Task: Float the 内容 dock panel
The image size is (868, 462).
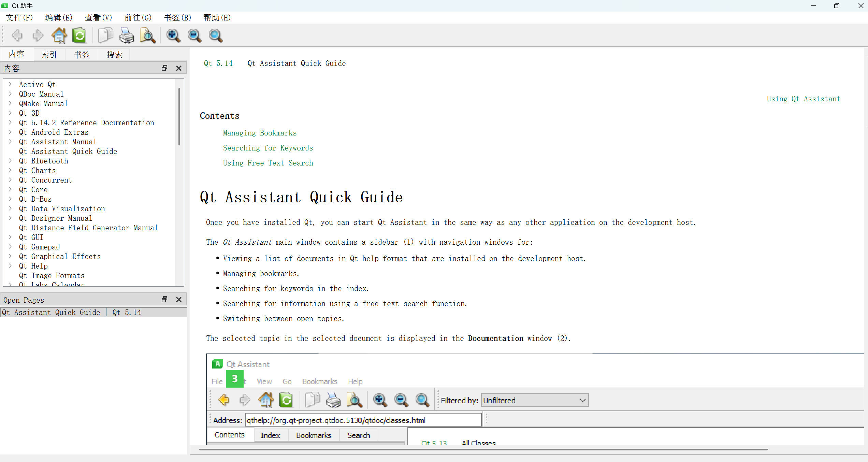Action: [x=164, y=68]
